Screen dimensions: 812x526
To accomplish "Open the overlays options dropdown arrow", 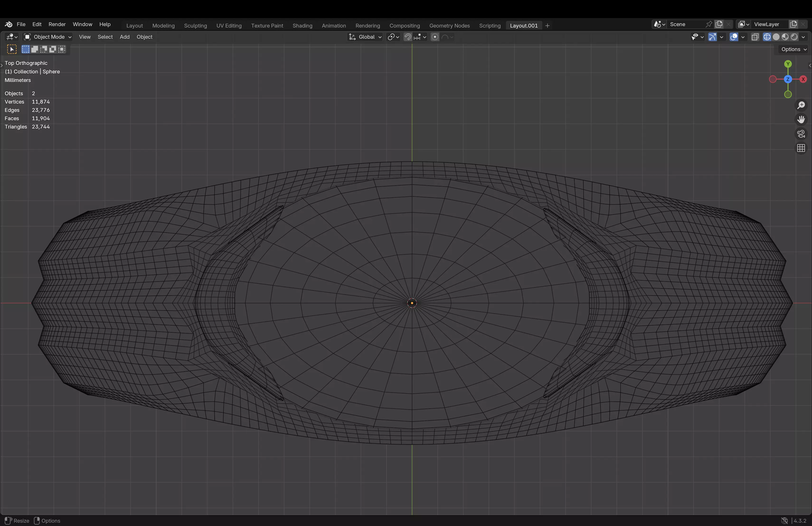I will [x=743, y=37].
